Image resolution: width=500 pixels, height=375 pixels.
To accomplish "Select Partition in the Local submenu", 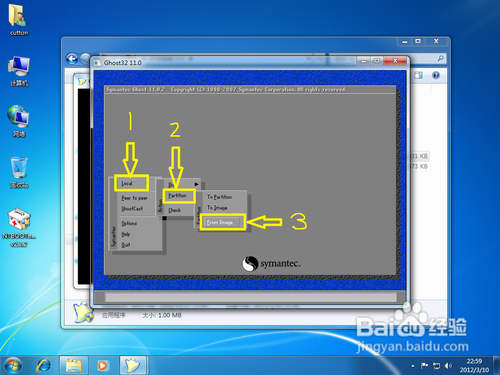I will (177, 196).
